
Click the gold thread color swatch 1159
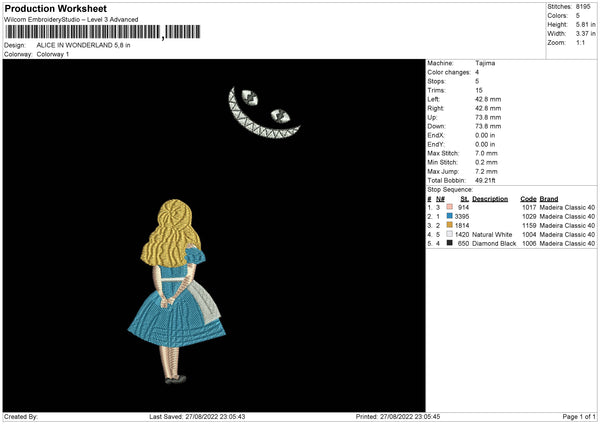point(449,225)
